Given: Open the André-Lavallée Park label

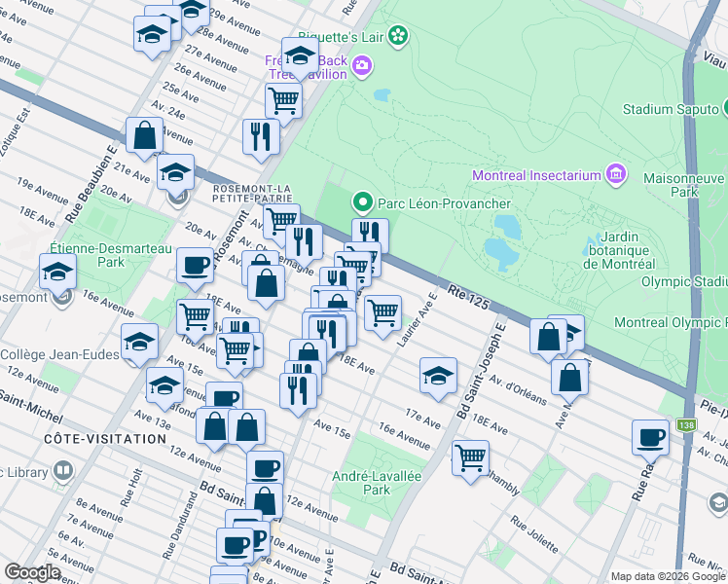Looking at the screenshot, I should pos(377,483).
